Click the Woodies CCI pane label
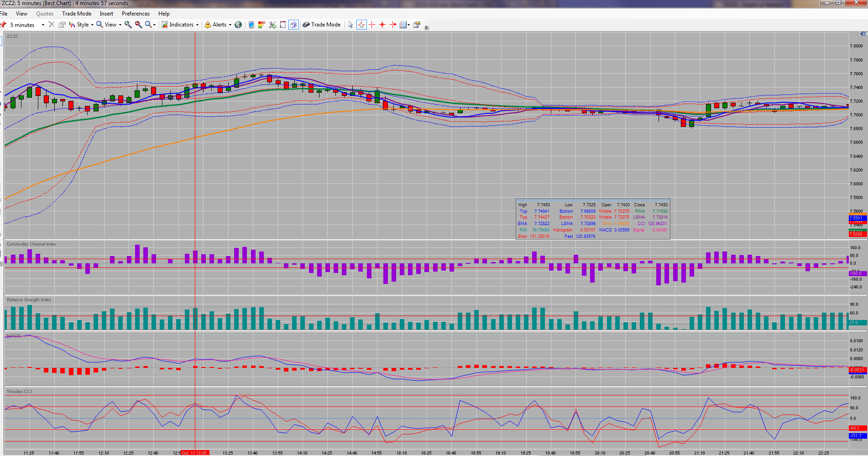868x456 pixels. [x=19, y=392]
